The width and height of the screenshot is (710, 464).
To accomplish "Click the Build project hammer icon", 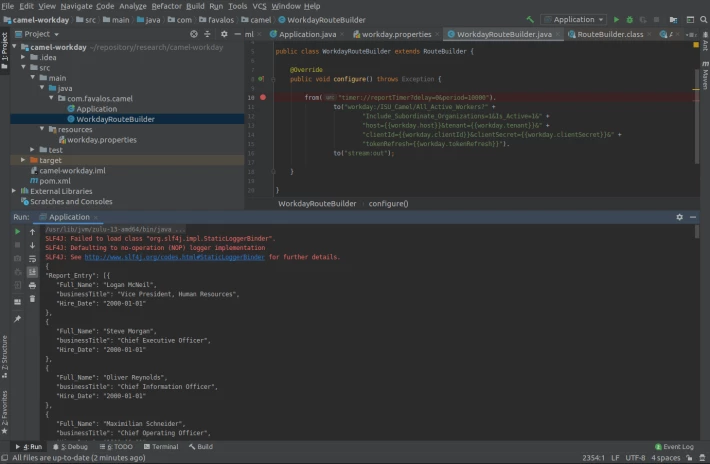I will click(x=530, y=19).
